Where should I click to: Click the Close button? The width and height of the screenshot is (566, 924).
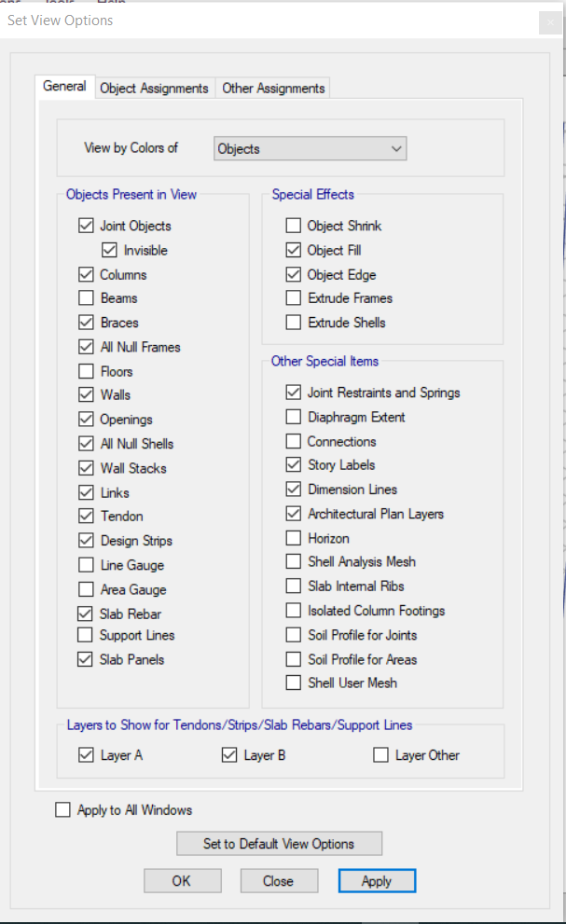pyautogui.click(x=279, y=881)
